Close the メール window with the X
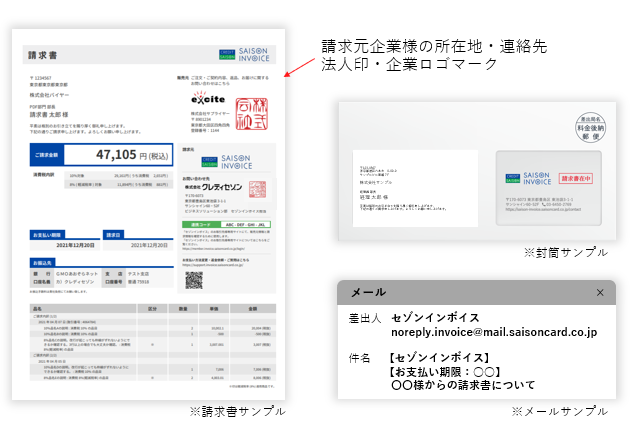Screen dimensions: 630x433 (600, 292)
